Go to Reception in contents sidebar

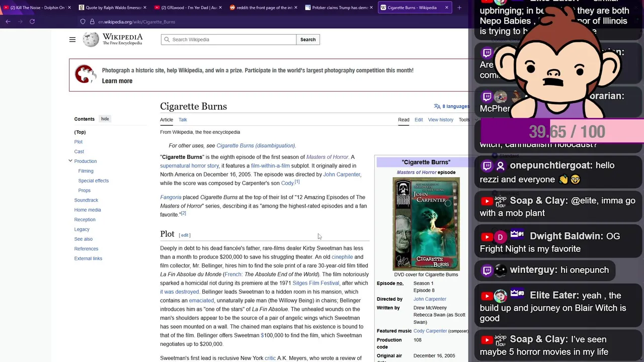[x=85, y=220]
